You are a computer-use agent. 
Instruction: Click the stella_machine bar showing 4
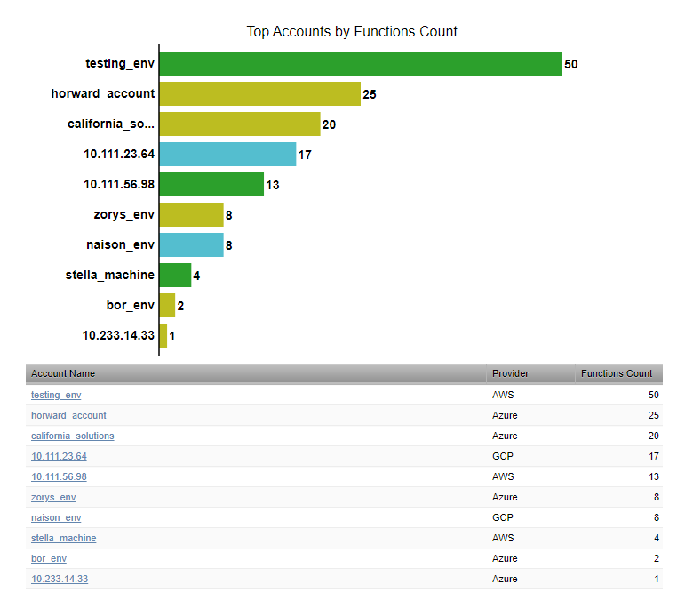[175, 275]
